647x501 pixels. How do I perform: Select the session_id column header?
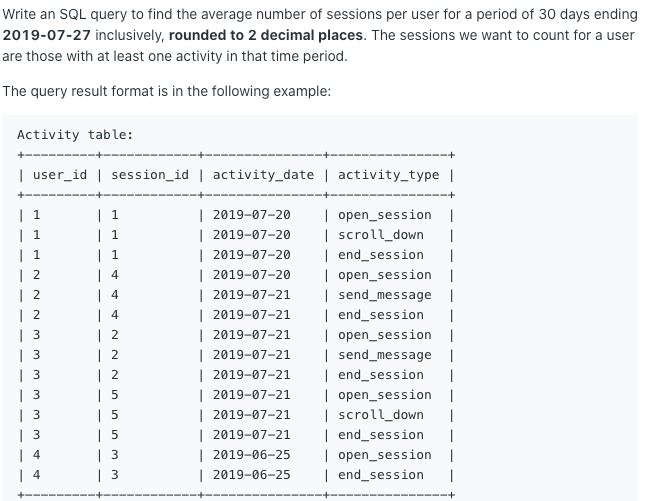click(150, 175)
